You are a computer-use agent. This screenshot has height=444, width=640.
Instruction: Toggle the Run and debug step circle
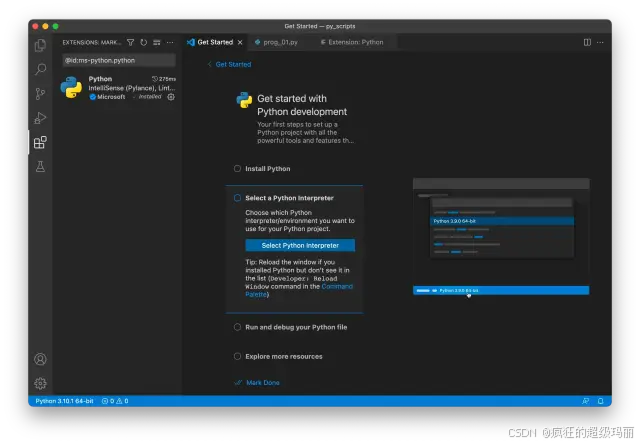coord(237,327)
